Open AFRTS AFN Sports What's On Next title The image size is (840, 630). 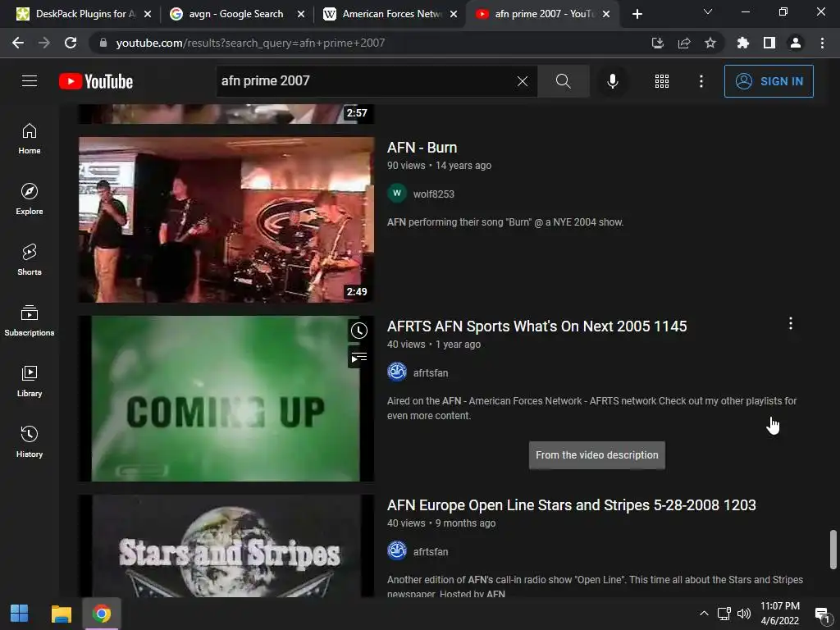(536, 326)
